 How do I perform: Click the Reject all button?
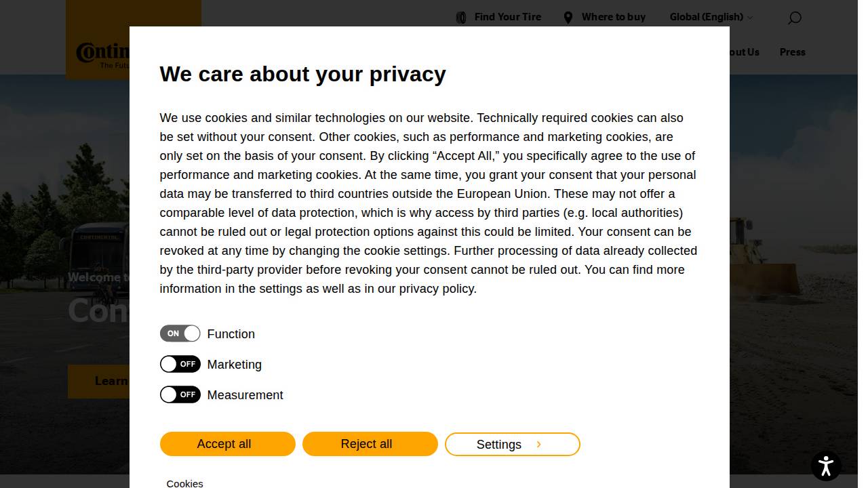pyautogui.click(x=370, y=444)
